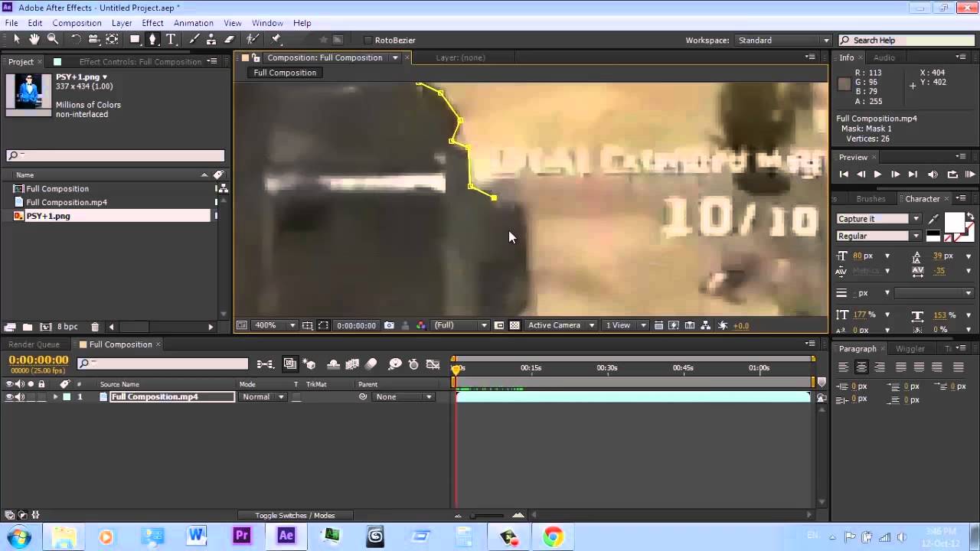Open the Normal blending mode dropdown
980x551 pixels.
point(263,397)
